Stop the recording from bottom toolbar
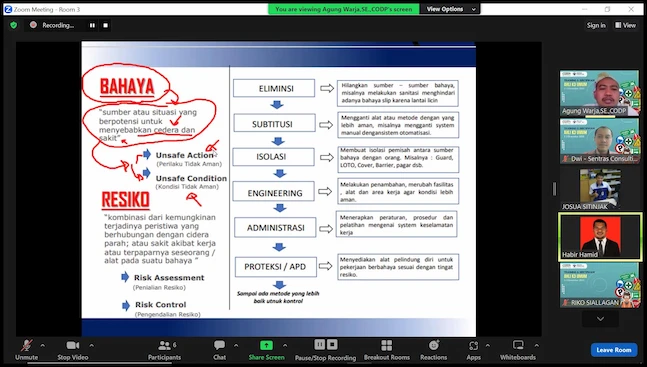647x367 pixels. (x=332, y=344)
